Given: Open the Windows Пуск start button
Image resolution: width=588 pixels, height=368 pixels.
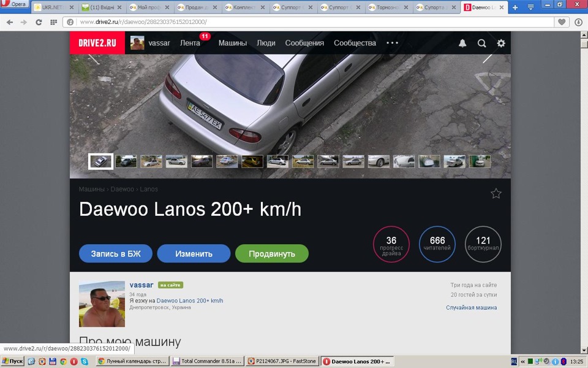Looking at the screenshot, I should 13,361.
